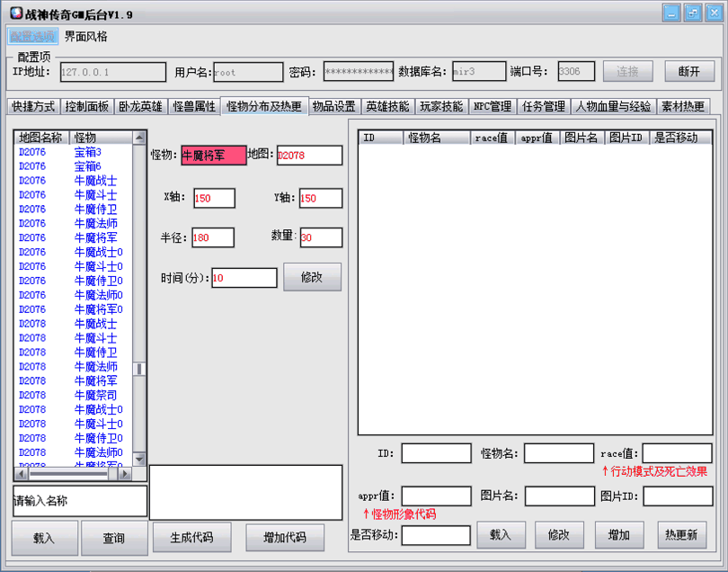This screenshot has width=728, height=572.
Task: Click the 热更新 button
Action: coord(681,535)
